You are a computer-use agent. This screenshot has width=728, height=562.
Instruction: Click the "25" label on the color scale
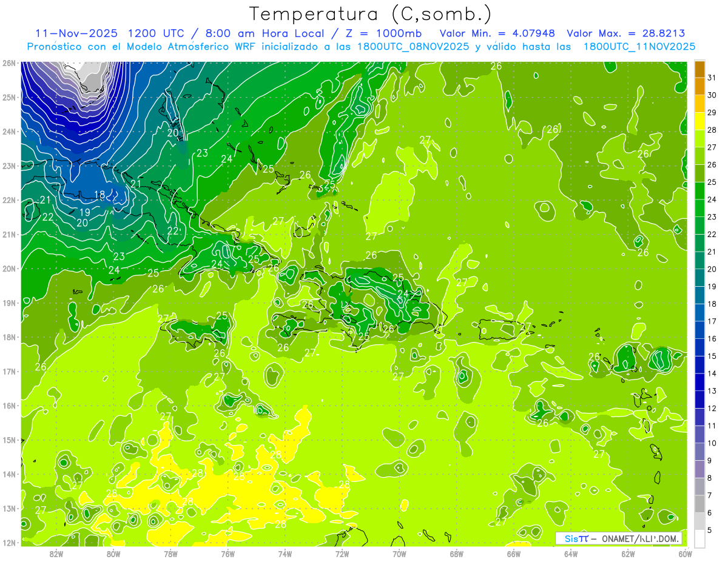pos(712,182)
